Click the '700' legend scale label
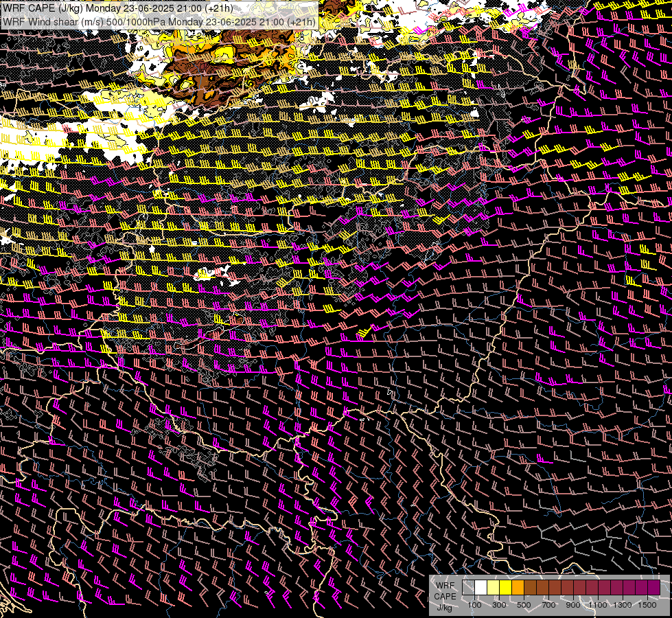This screenshot has height=618, width=672. pos(548,605)
